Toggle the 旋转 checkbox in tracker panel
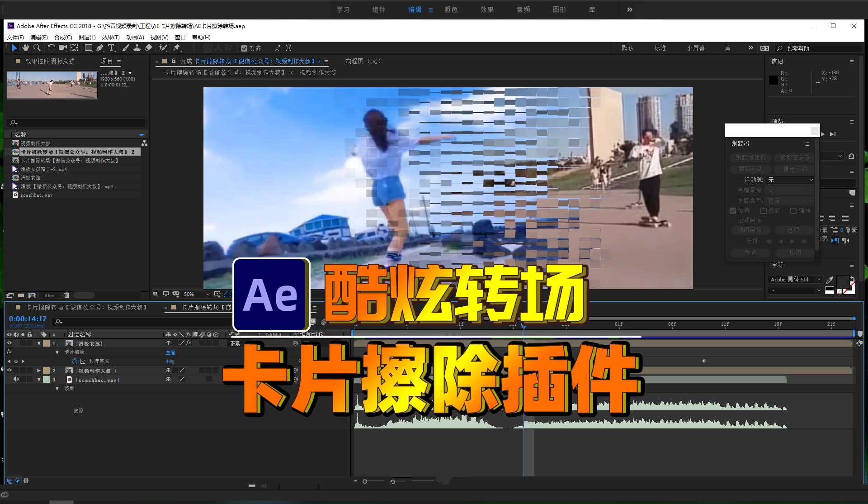 point(764,211)
